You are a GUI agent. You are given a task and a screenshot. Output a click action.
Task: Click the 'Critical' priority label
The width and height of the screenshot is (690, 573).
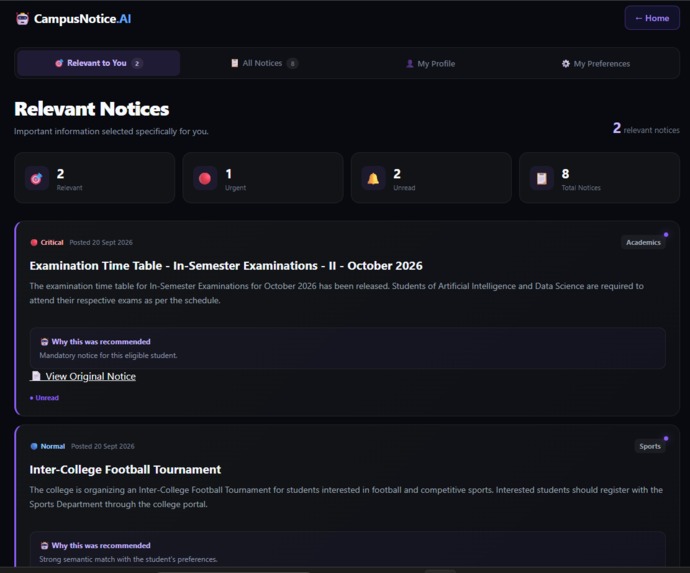52,242
